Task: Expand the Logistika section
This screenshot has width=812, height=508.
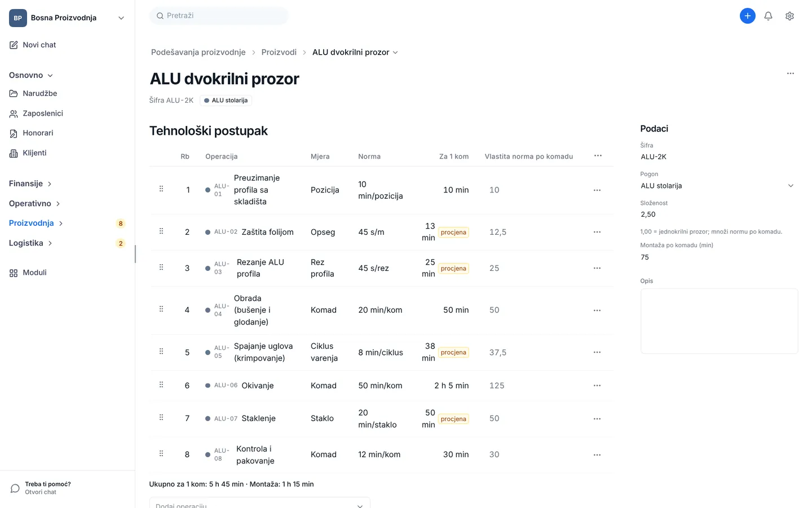Action: [x=30, y=243]
